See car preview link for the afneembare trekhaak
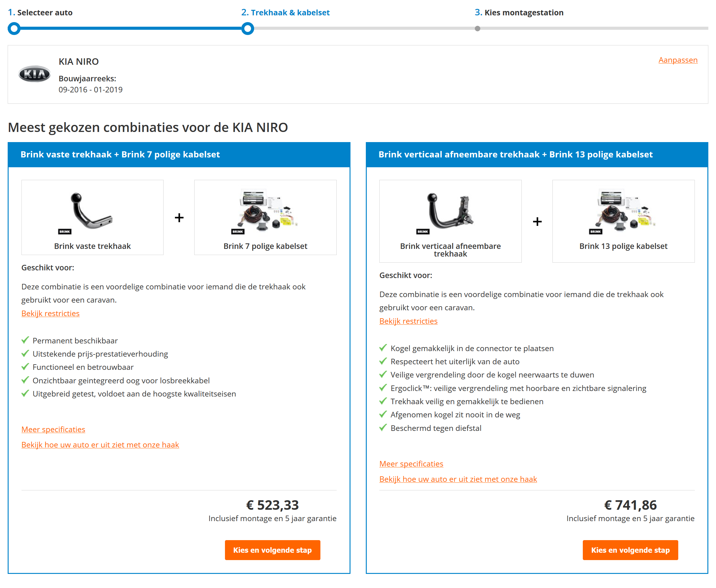The image size is (716, 588). [458, 479]
